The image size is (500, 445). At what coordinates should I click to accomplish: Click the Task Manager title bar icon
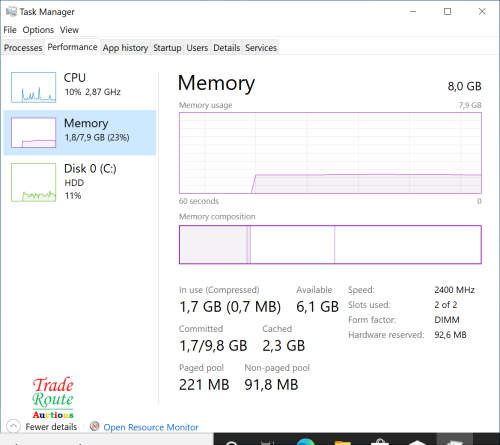(x=11, y=11)
